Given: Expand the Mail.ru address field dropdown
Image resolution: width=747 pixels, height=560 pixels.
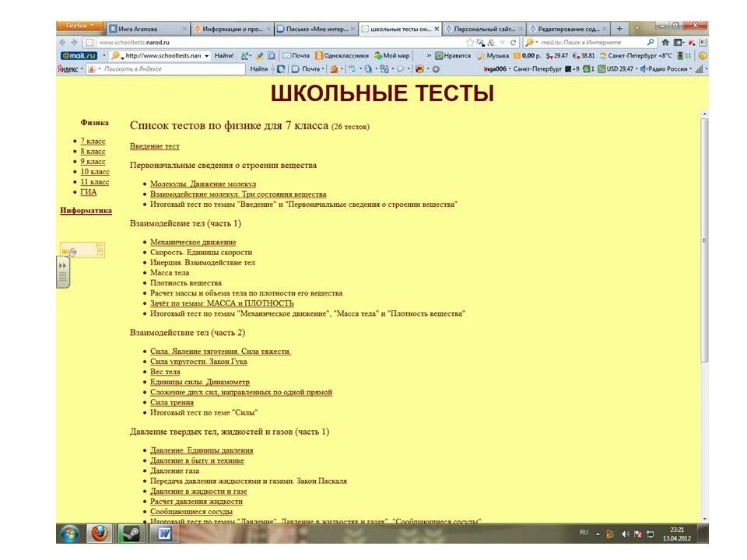Looking at the screenshot, I should point(205,55).
